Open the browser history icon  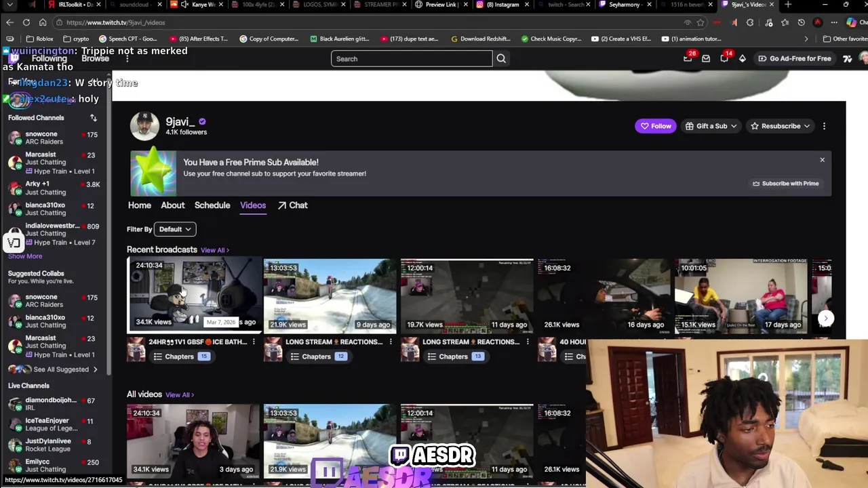click(801, 22)
